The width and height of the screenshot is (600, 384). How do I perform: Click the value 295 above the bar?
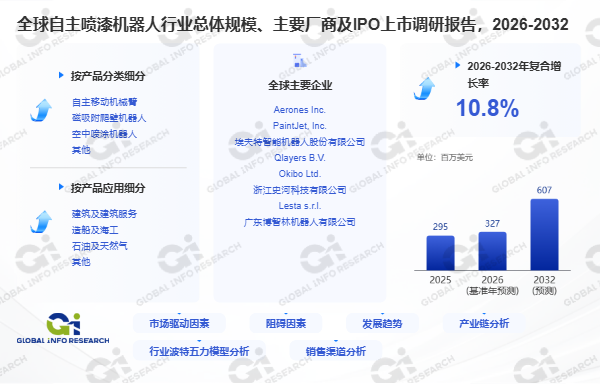coord(440,227)
